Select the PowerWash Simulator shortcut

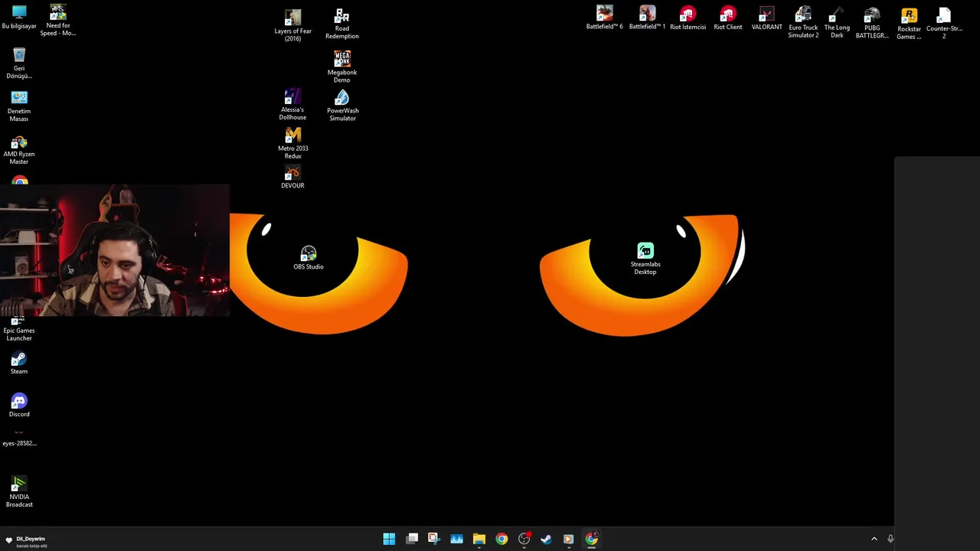click(x=342, y=106)
